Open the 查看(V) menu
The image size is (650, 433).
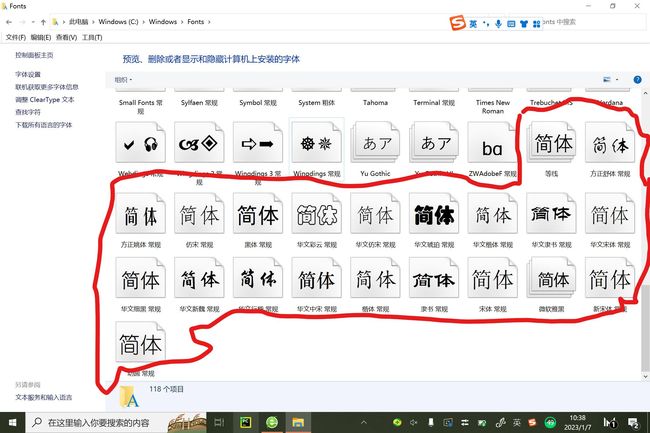[x=66, y=37]
